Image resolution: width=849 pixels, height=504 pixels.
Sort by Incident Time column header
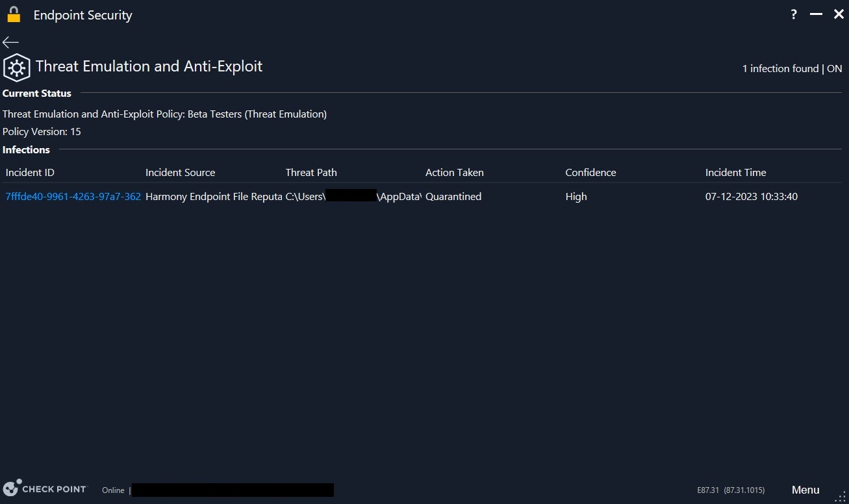point(735,173)
